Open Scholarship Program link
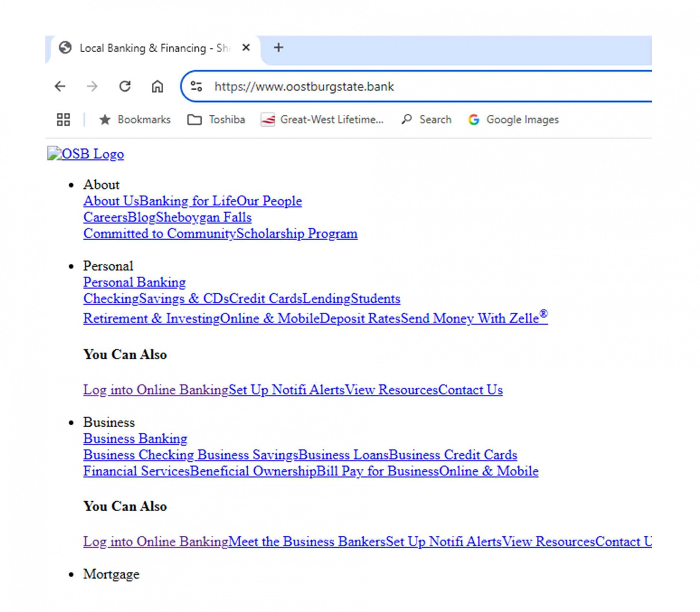Viewport: 700px width, 612px height. (x=297, y=234)
